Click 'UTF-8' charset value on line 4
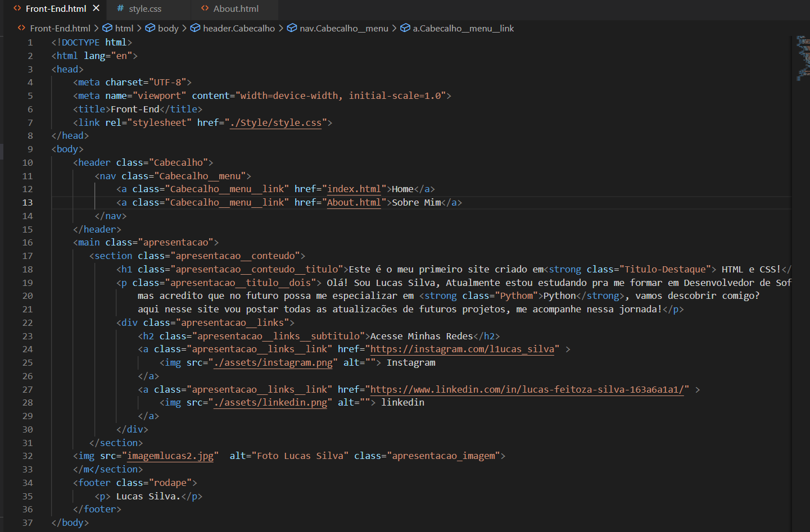This screenshot has height=532, width=810. [168, 83]
